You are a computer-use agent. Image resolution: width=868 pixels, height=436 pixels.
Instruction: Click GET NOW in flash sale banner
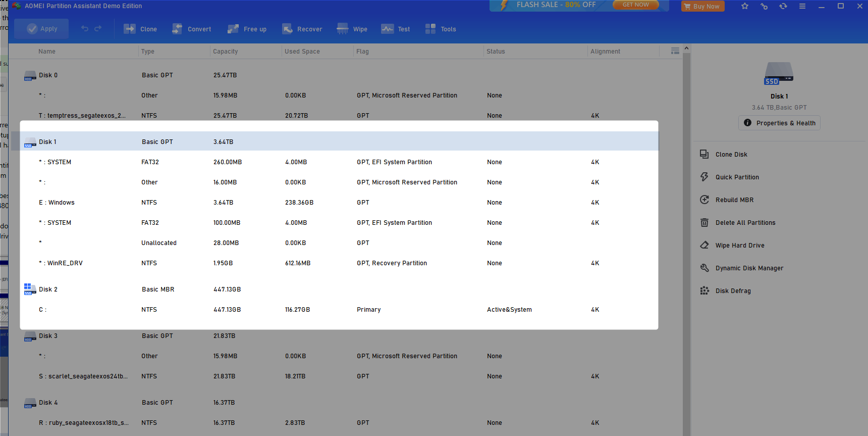(635, 5)
